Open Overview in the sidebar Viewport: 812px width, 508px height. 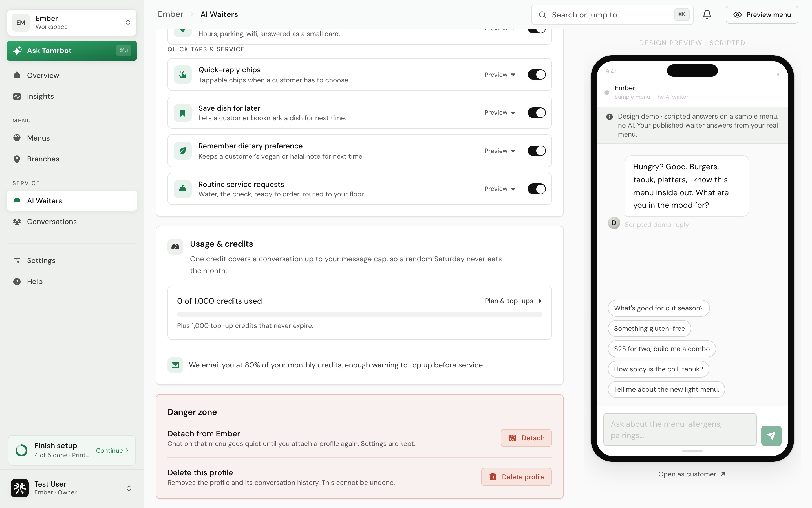72,75
